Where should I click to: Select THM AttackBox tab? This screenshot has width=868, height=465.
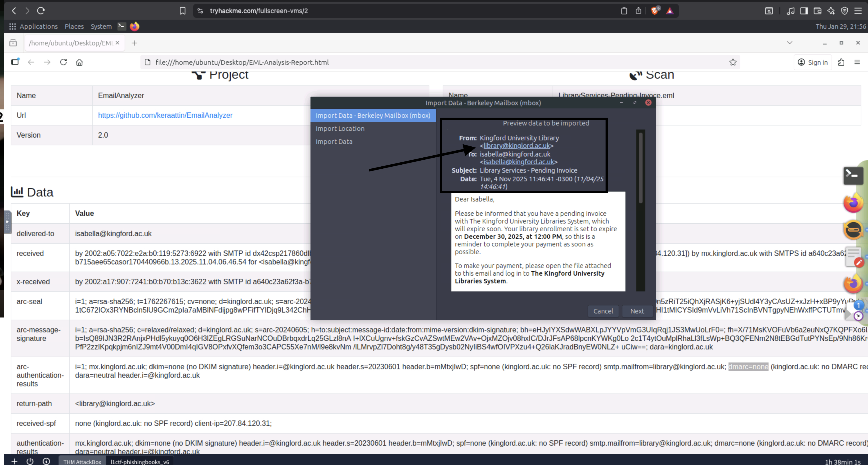point(82,461)
